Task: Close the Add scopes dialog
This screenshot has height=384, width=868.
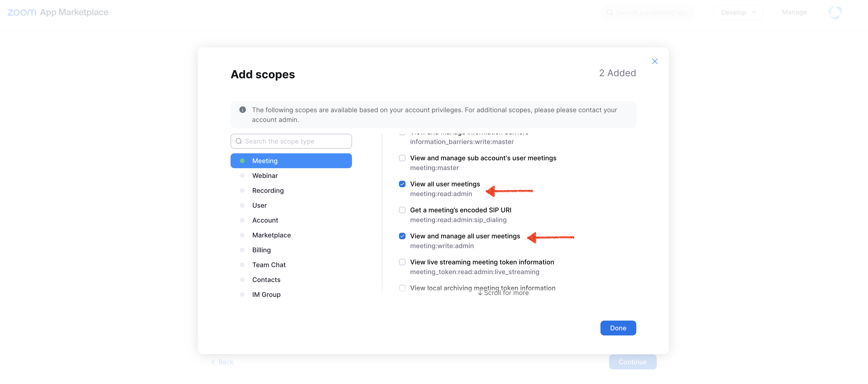Action: click(654, 61)
